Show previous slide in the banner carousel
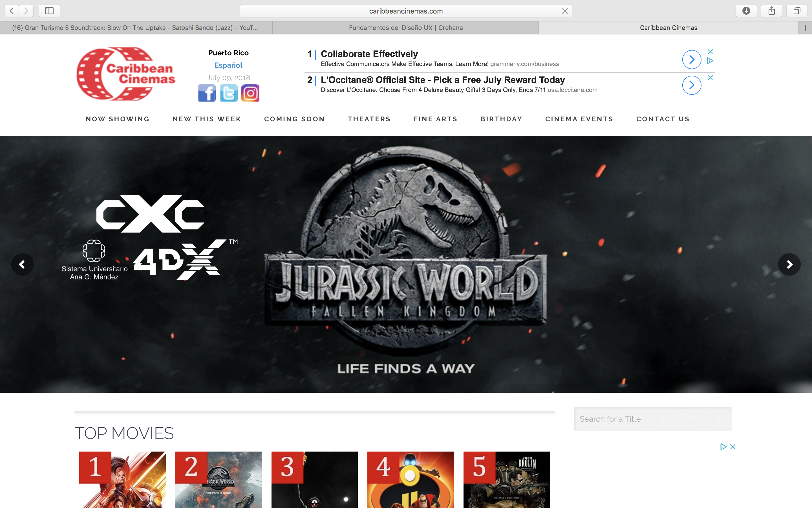812x508 pixels. [x=23, y=264]
